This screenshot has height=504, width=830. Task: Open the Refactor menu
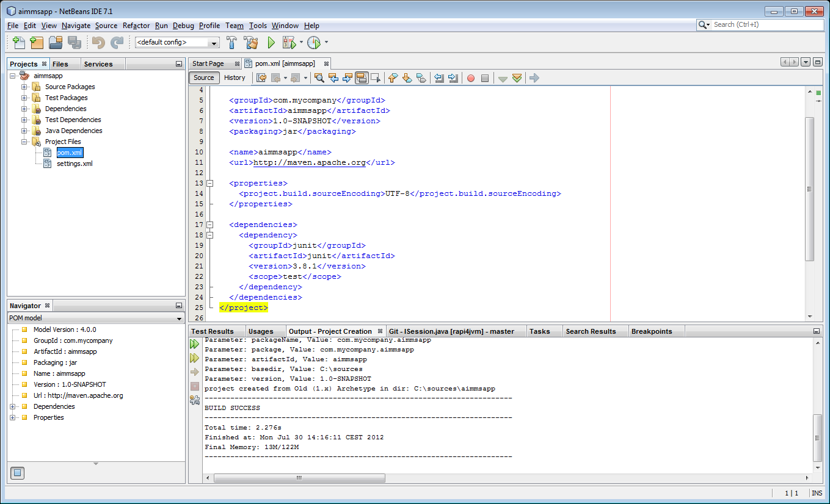(136, 26)
